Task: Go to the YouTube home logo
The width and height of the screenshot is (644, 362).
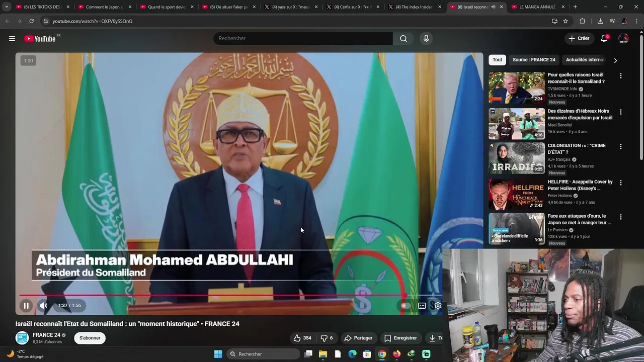Action: tap(40, 39)
